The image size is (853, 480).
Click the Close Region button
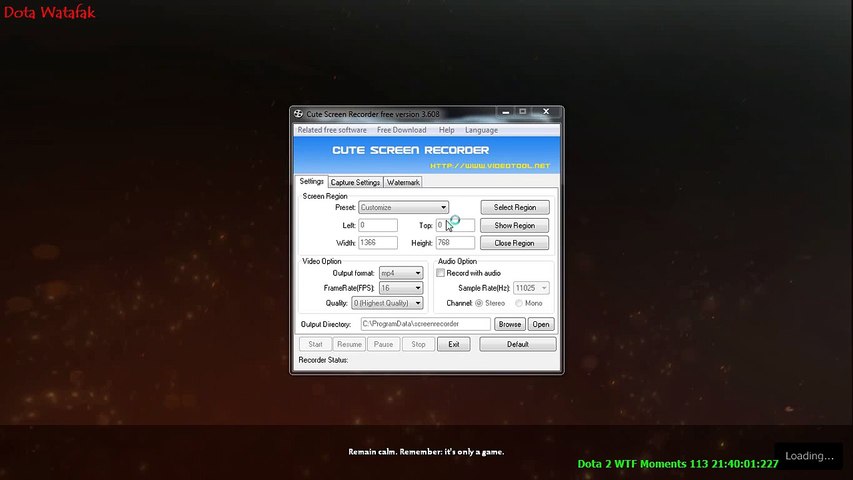[514, 243]
